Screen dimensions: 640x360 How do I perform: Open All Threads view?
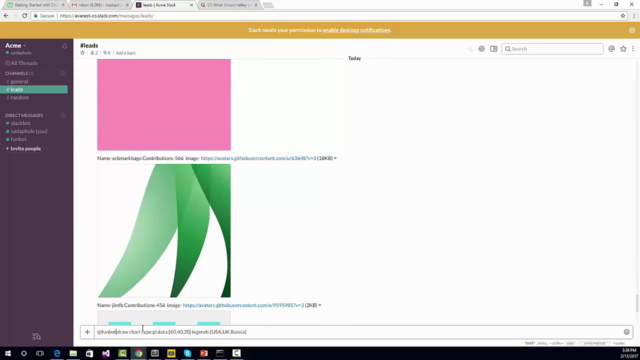pyautogui.click(x=21, y=63)
